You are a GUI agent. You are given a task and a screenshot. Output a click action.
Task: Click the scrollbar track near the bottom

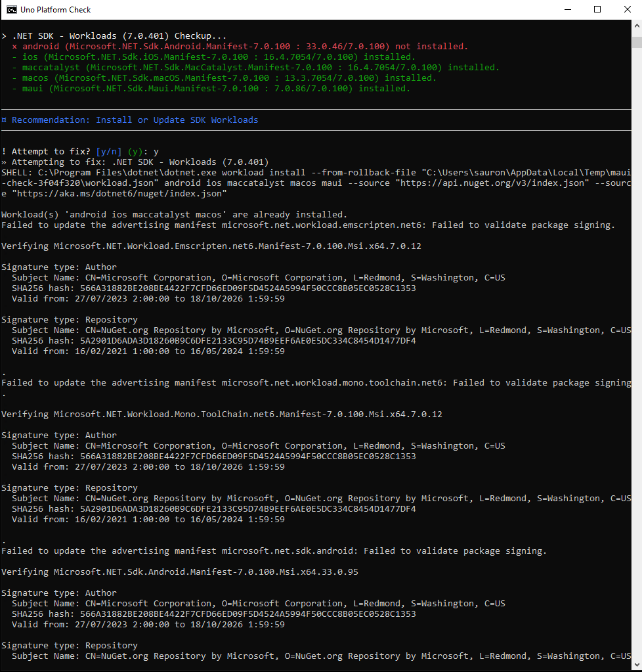(635, 624)
